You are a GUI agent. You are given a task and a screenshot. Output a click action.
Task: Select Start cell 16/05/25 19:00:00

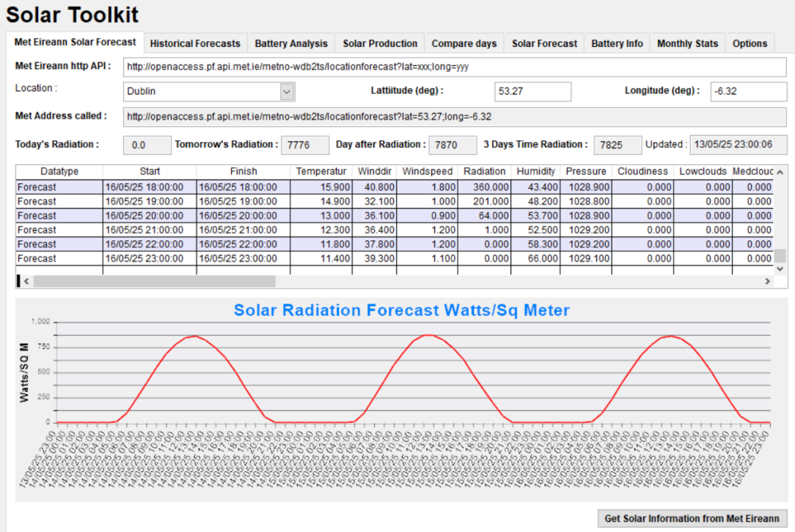(x=150, y=201)
